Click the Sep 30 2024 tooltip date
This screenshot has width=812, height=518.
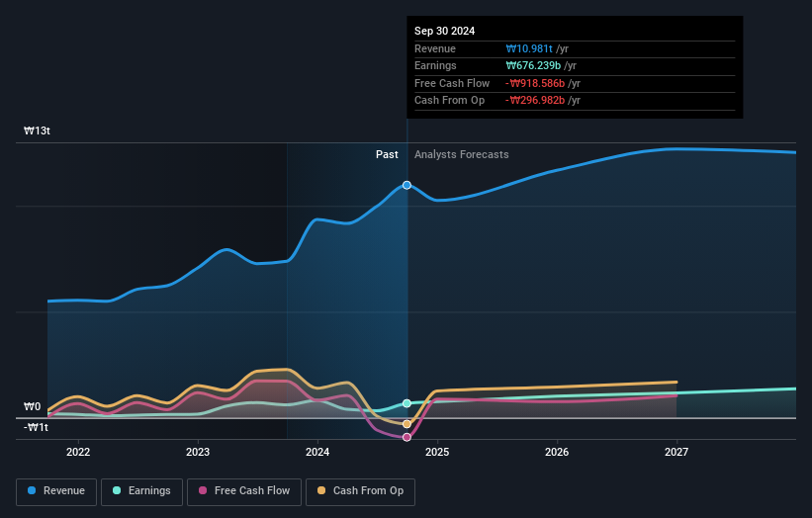444,31
